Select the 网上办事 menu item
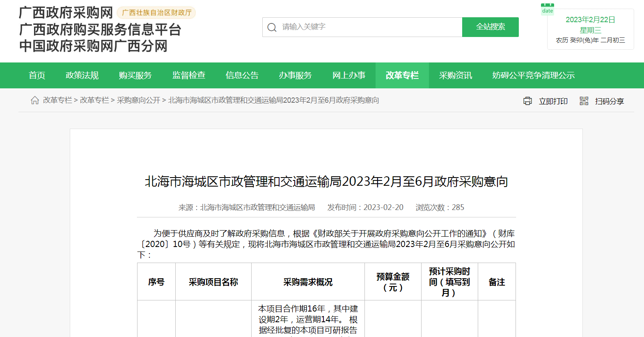 349,76
